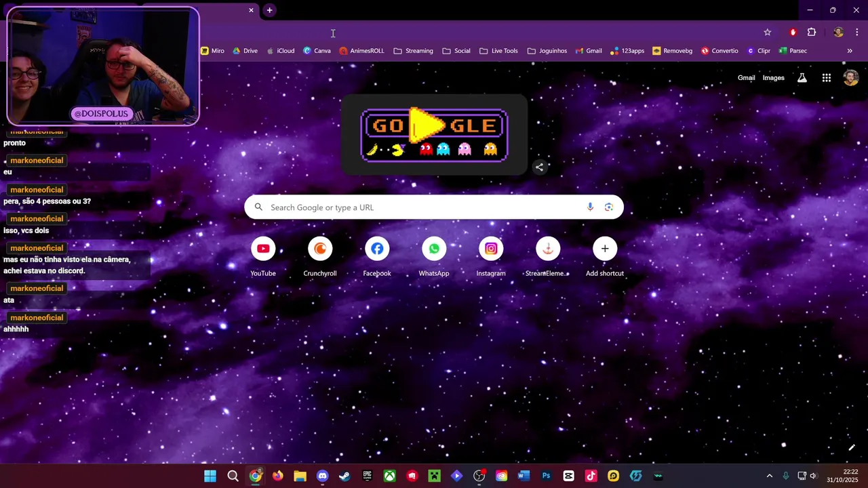Launch Minecraft from the taskbar

[x=434, y=476]
